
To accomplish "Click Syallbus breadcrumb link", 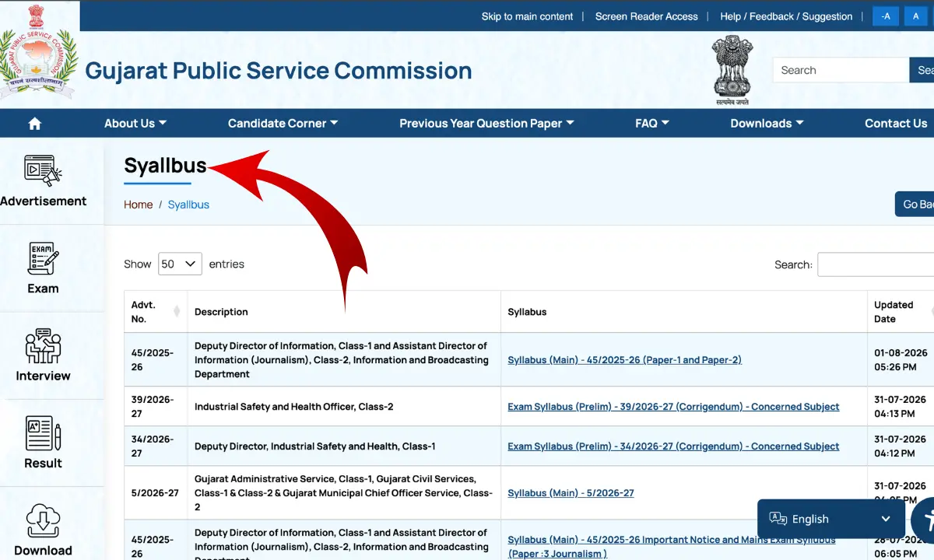I will pos(188,205).
